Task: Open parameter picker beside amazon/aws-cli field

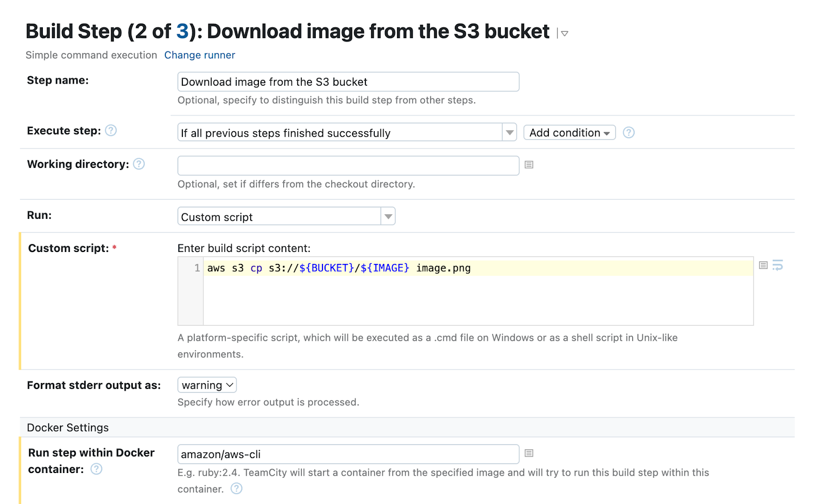Action: [x=529, y=453]
